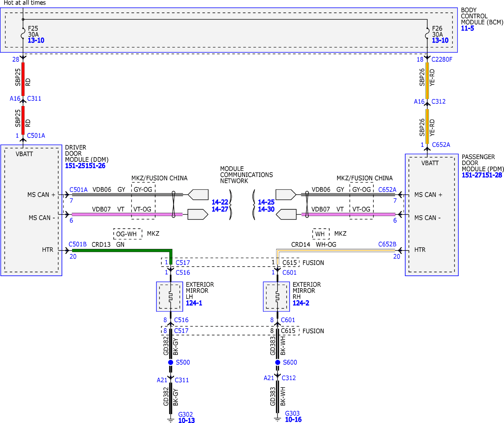Select connector C312 at pin A21

tap(289, 378)
